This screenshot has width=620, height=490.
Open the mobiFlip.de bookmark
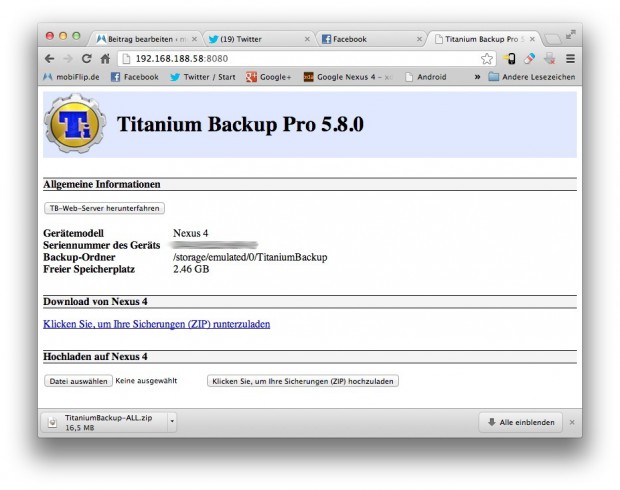coord(72,77)
